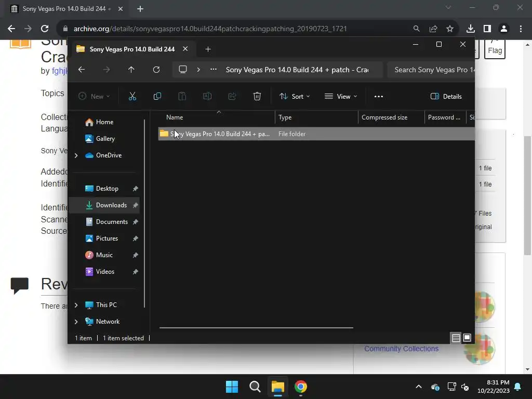This screenshot has width=532, height=399.
Task: Expand the OneDrive tree node
Action: (76, 155)
